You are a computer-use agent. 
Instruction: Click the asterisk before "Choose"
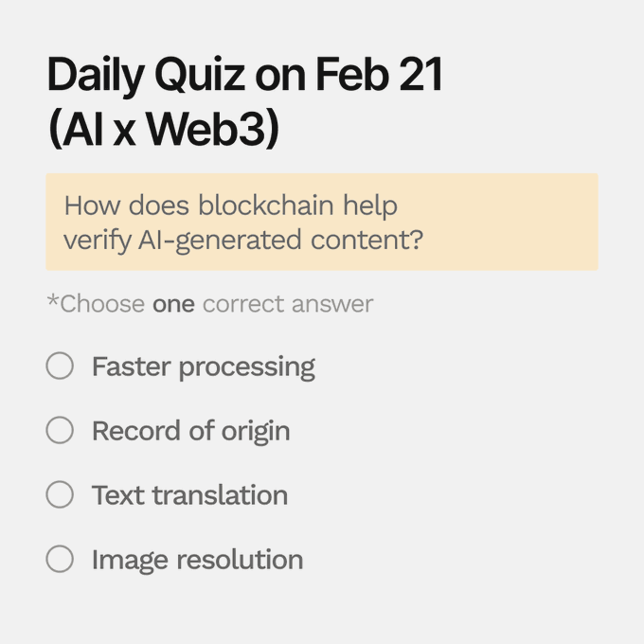coord(52,301)
